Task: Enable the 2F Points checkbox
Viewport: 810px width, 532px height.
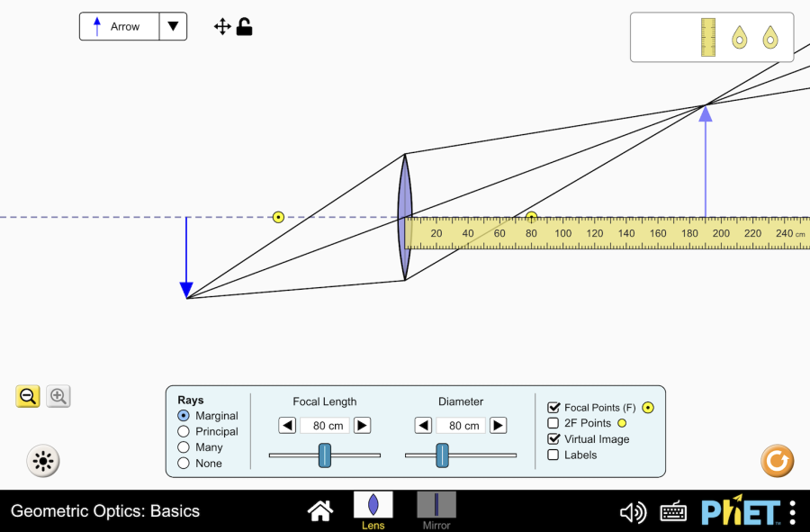Action: point(553,423)
